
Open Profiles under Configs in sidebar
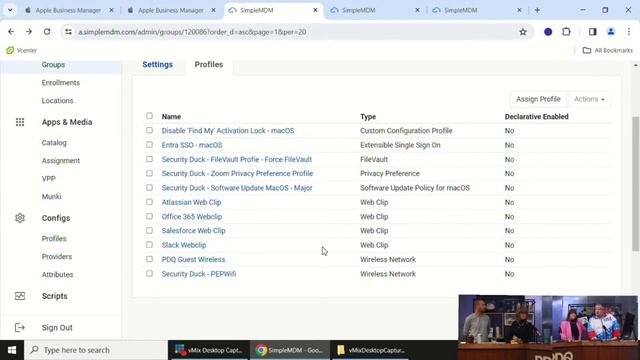point(54,238)
